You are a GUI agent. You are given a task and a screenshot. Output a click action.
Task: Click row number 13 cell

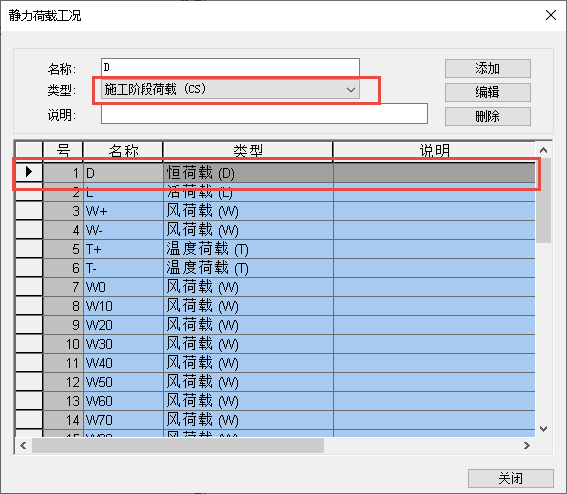click(x=63, y=401)
